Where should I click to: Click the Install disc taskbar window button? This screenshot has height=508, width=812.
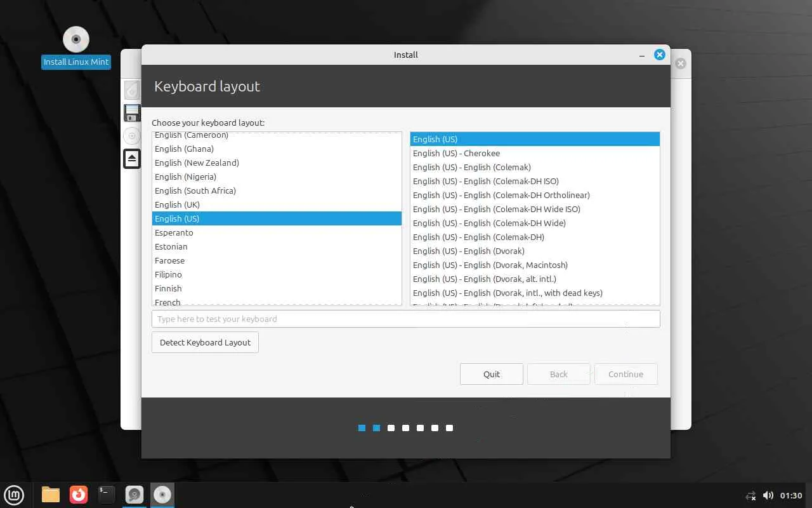162,495
